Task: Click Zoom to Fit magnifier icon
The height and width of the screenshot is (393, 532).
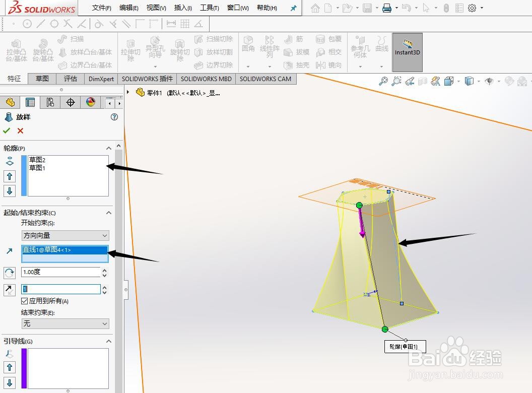Action: pos(383,81)
